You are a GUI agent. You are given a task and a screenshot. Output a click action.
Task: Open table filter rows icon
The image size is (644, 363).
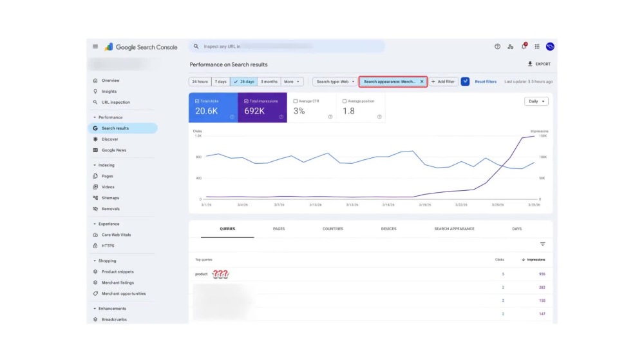542,244
